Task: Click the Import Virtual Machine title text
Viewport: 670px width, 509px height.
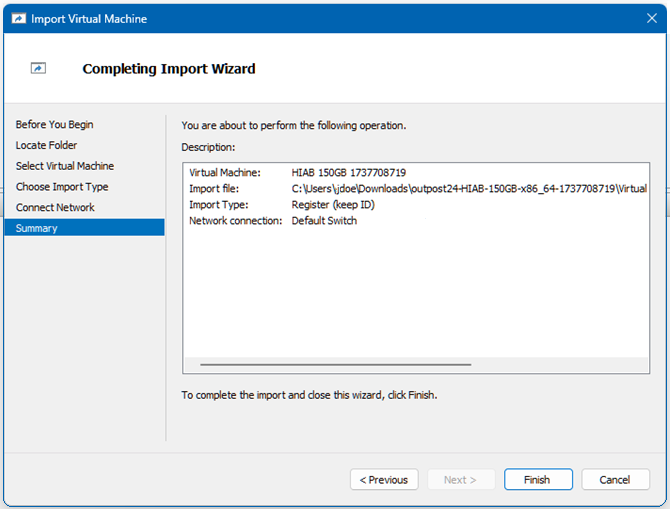Action: click(x=89, y=19)
